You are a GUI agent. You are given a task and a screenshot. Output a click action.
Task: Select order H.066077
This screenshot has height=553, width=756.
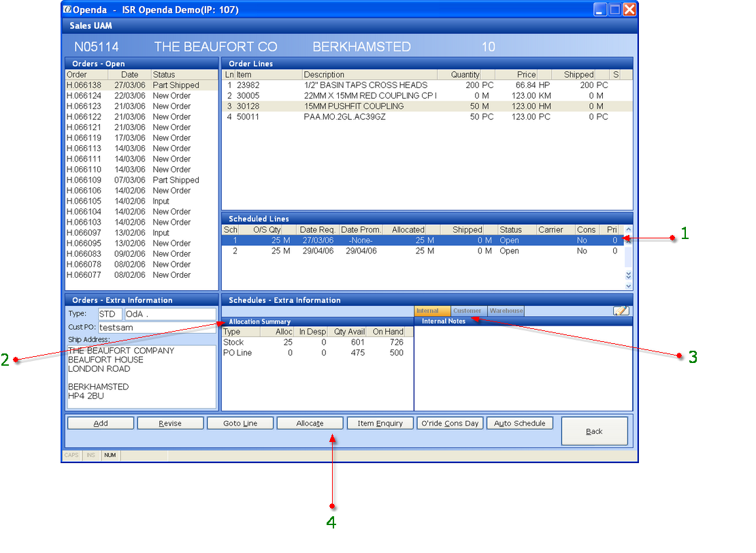142,275
